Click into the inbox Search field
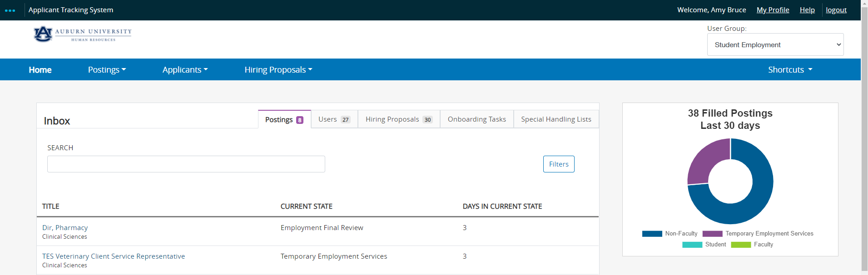 pyautogui.click(x=186, y=164)
